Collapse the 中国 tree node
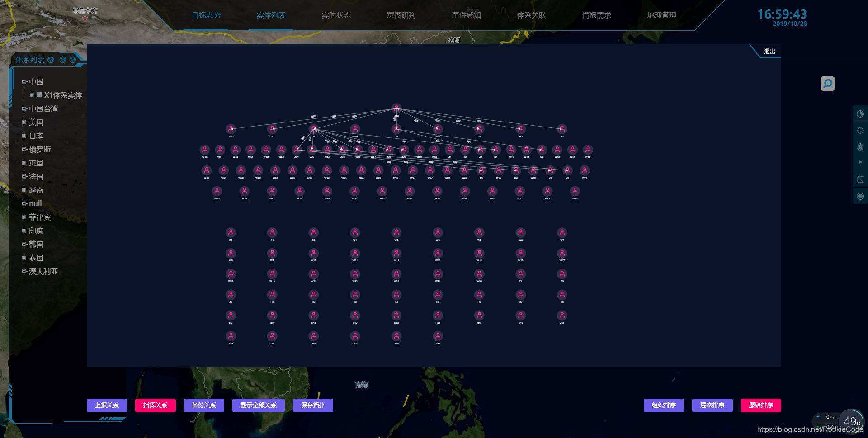 tap(24, 82)
